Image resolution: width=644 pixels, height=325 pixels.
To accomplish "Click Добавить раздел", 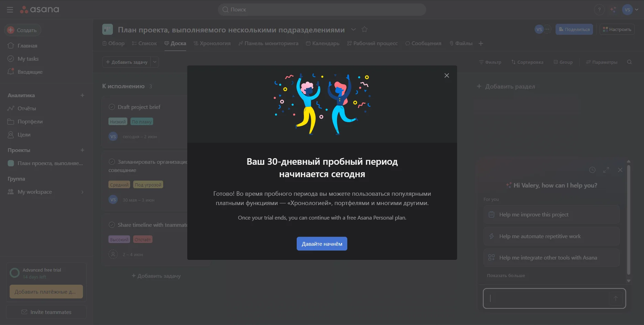I will (x=506, y=86).
